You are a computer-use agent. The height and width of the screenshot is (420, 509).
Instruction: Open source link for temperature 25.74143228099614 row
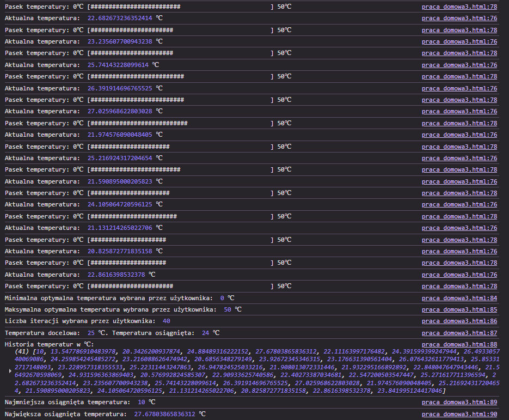point(459,65)
